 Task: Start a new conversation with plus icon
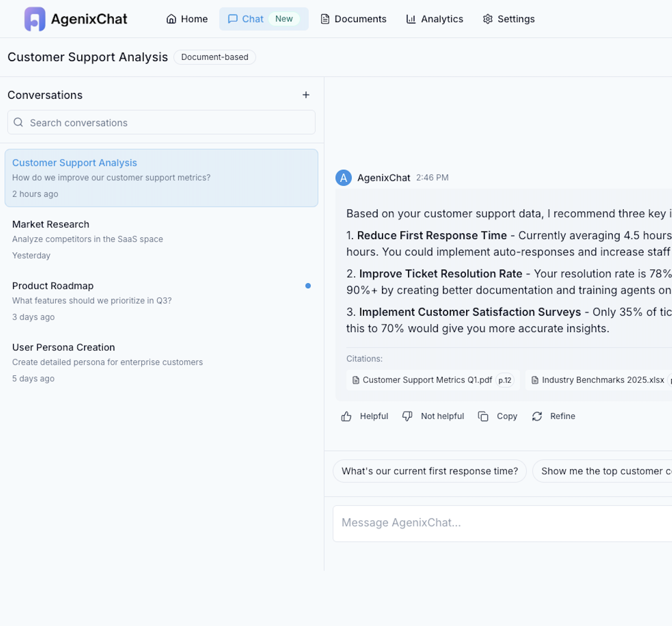point(305,95)
